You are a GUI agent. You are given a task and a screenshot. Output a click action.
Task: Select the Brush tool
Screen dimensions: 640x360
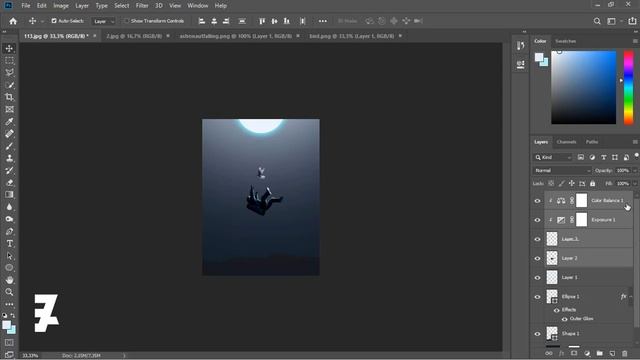[x=9, y=146]
